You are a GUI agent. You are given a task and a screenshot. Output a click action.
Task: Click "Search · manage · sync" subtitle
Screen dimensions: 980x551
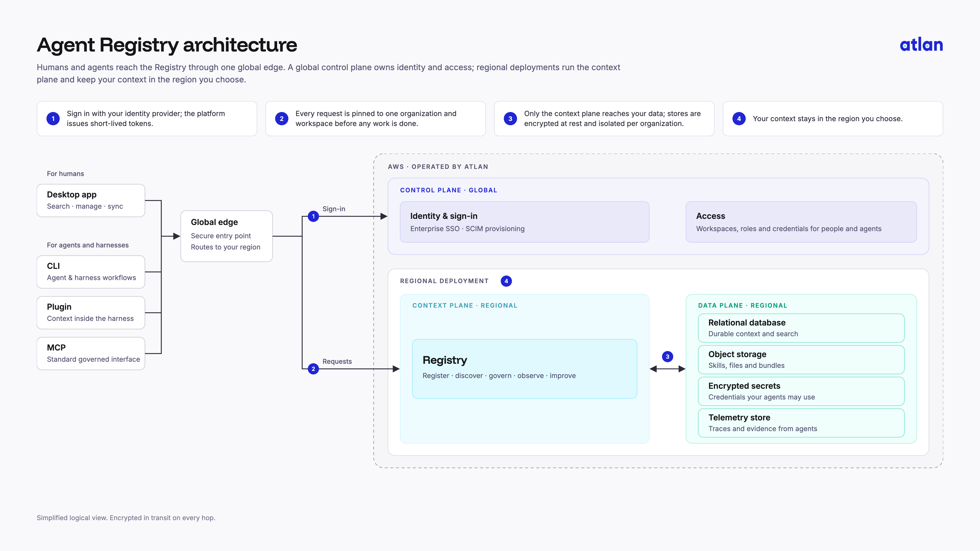tap(85, 206)
